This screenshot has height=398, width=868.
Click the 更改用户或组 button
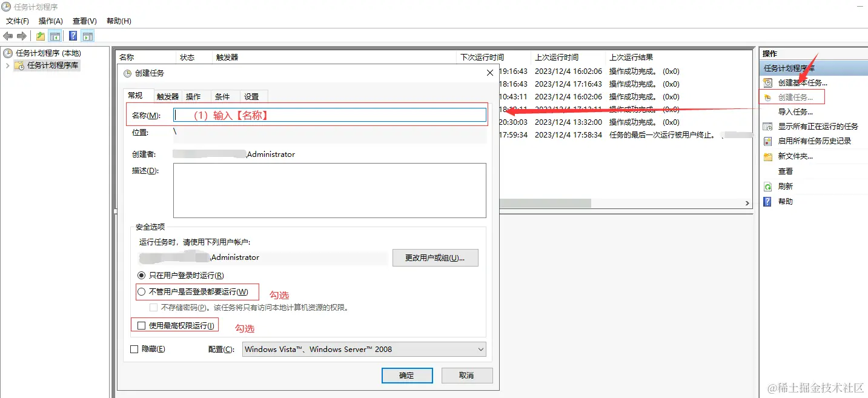click(436, 258)
